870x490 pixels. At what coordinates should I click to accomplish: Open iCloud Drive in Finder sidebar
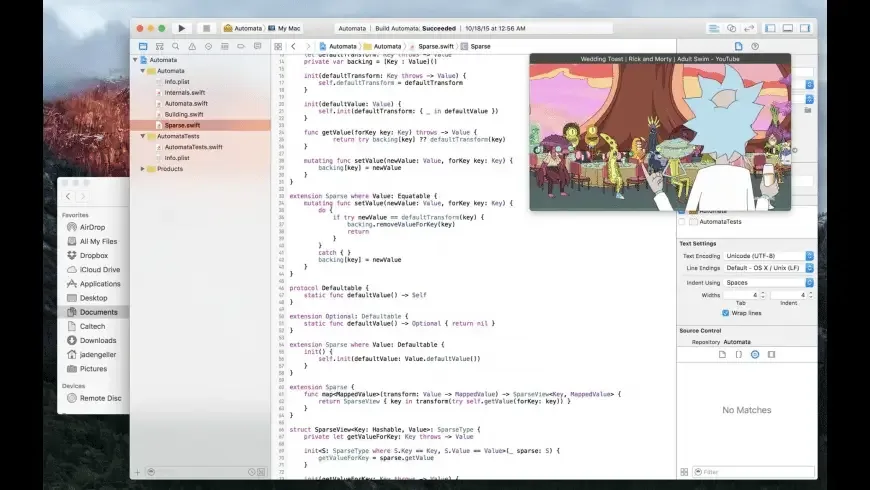point(100,269)
